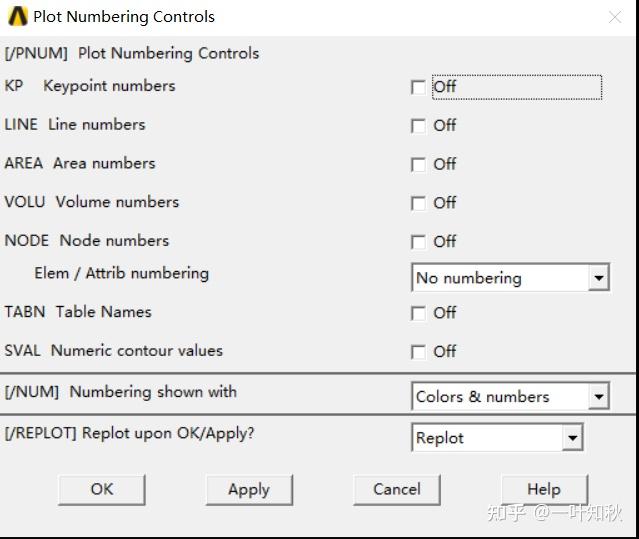Expand the Numbering shown with dropdown
639x539 pixels.
click(x=510, y=397)
